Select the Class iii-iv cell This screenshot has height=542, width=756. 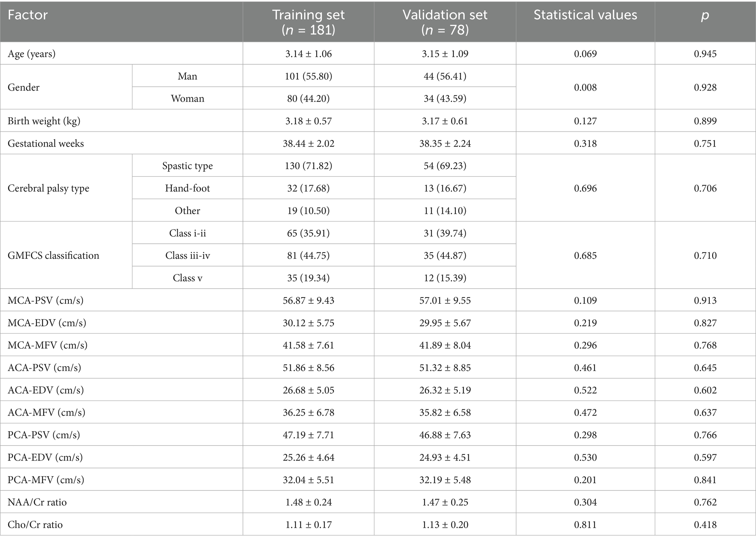[188, 255]
